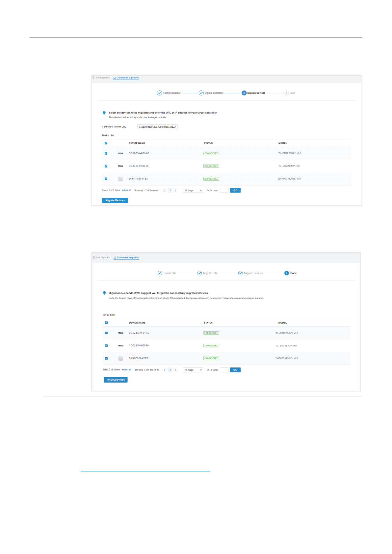392x554 pixels.
Task: Select Controller Migration tab above Export Site step
Action: click(x=128, y=258)
